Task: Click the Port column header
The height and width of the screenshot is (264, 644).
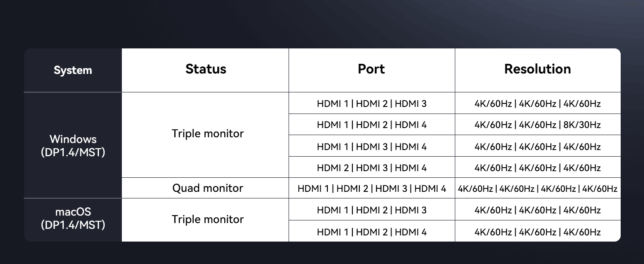Action: (x=371, y=69)
